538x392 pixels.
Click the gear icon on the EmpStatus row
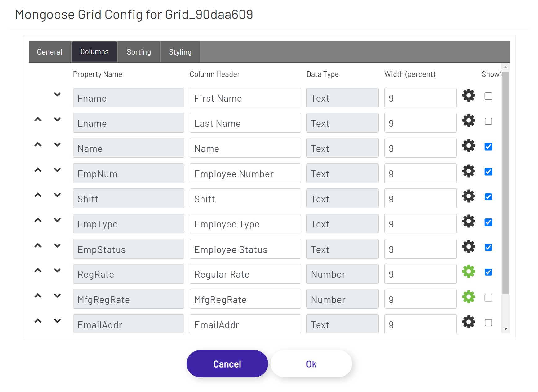pyautogui.click(x=469, y=247)
